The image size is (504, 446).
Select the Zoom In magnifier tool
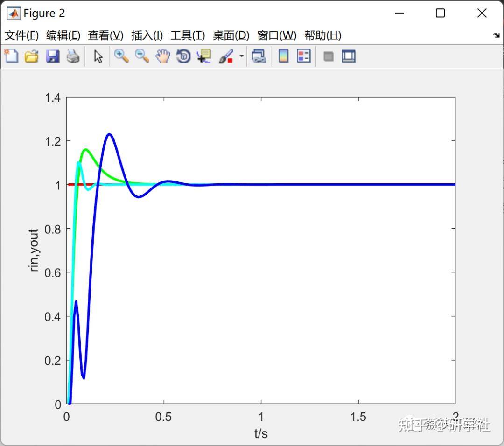(121, 56)
